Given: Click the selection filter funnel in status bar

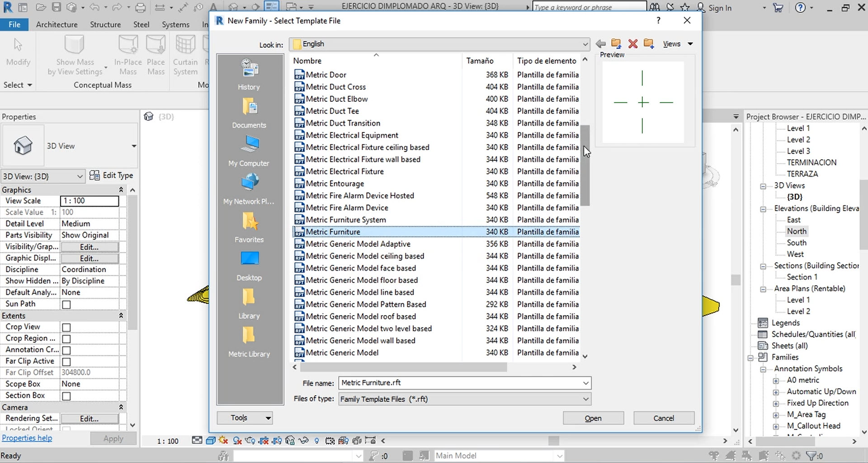Looking at the screenshot, I should 811,456.
